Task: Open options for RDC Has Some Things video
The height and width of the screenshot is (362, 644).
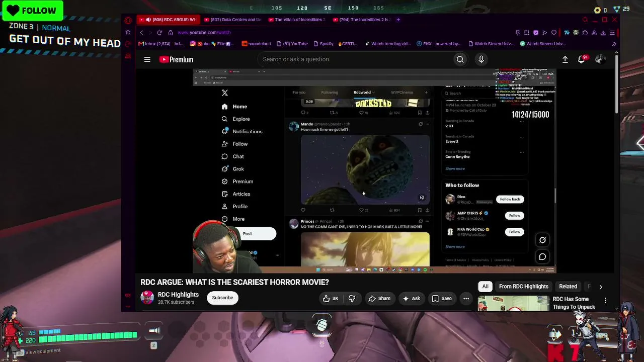Action: (605, 301)
